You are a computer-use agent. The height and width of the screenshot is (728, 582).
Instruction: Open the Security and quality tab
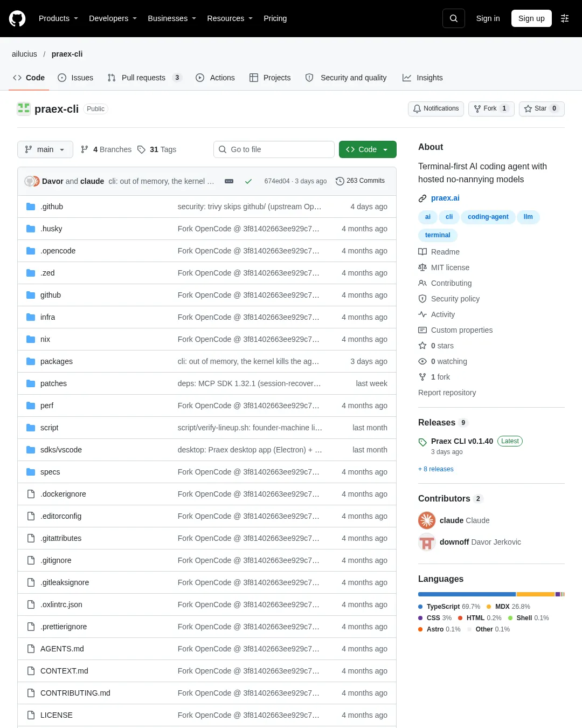(x=346, y=78)
